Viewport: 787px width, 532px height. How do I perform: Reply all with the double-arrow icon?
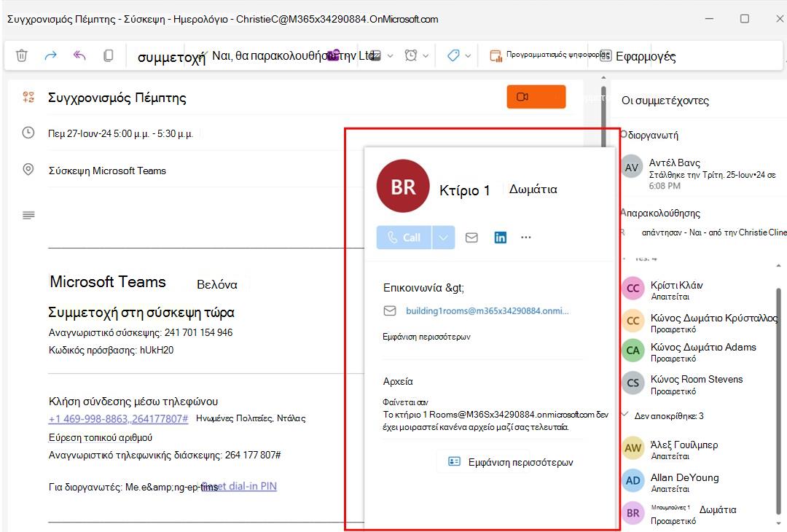pyautogui.click(x=79, y=55)
